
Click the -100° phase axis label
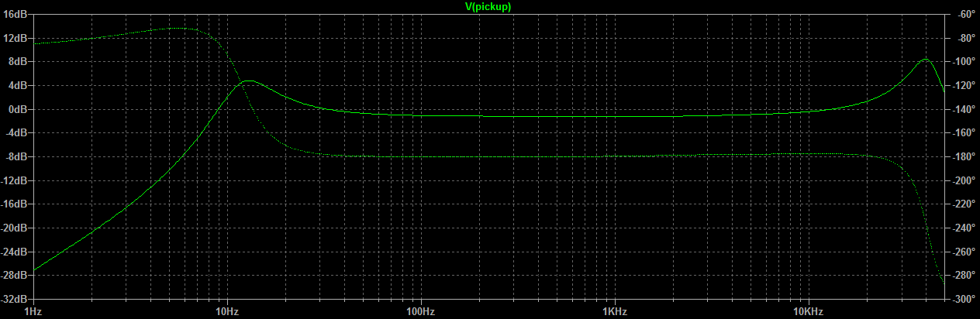(964, 61)
